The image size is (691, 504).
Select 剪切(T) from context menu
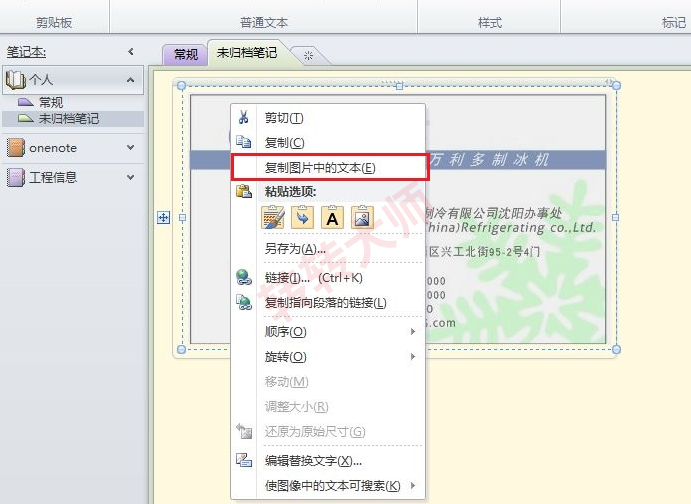(x=328, y=118)
